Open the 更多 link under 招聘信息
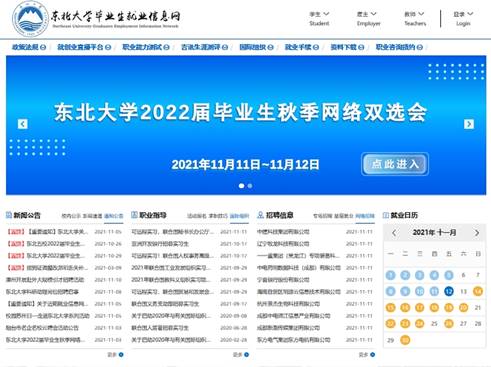Viewport: 491px width, 367px height. pos(367,355)
